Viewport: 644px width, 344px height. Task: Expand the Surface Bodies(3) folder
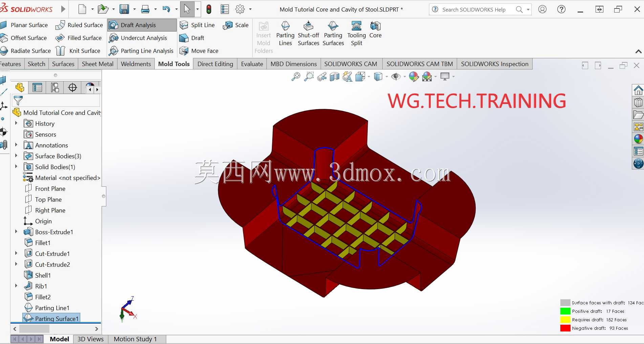pos(16,156)
